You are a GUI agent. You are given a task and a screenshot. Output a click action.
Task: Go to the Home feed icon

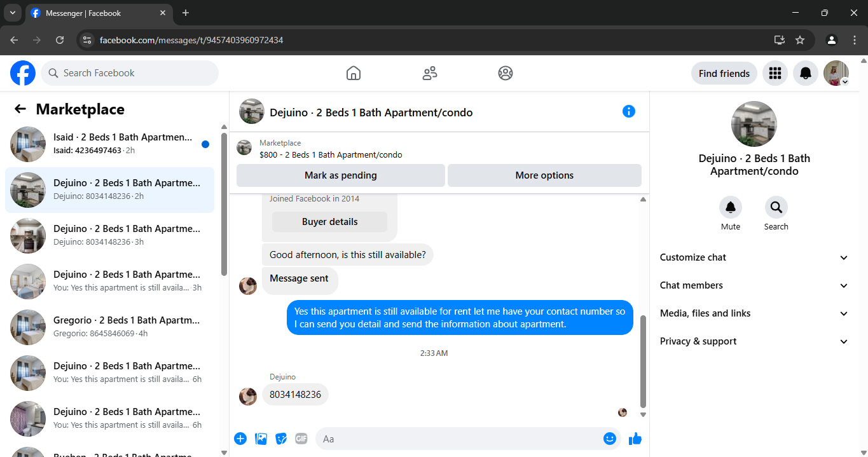pos(354,73)
